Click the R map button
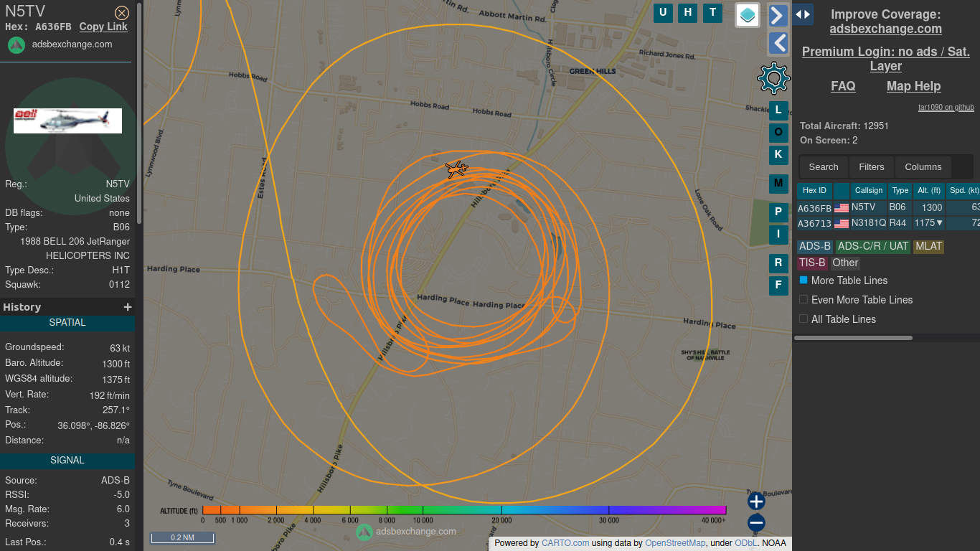980x551 pixels. click(x=778, y=263)
